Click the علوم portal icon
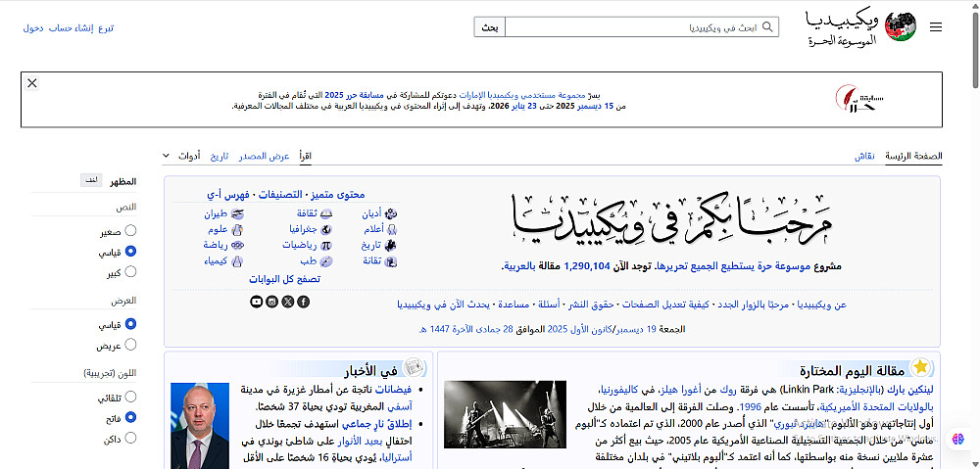980x469 pixels. [237, 229]
